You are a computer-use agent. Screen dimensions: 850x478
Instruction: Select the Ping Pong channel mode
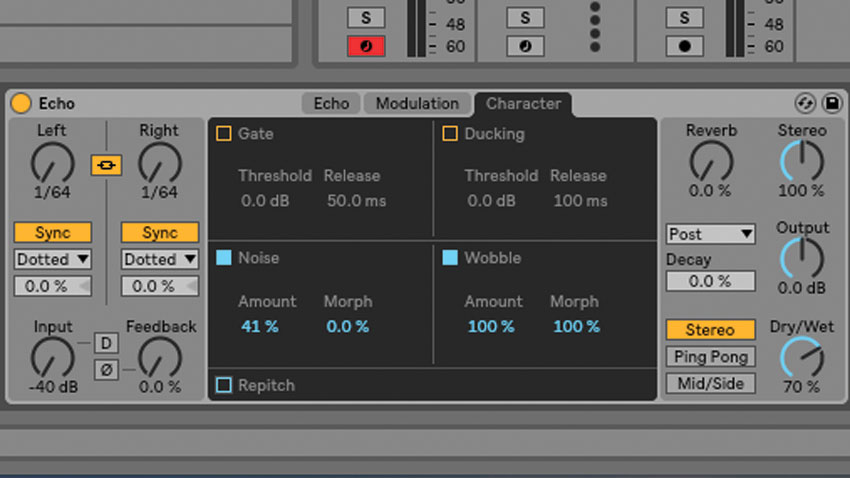point(711,357)
